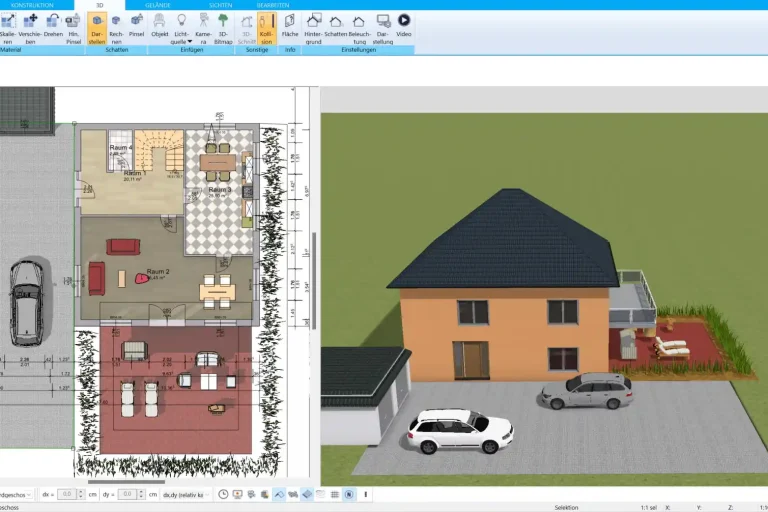This screenshot has width=768, height=512.
Task: Click the 2D plan horizontal scrollbar
Action: [x=126, y=481]
